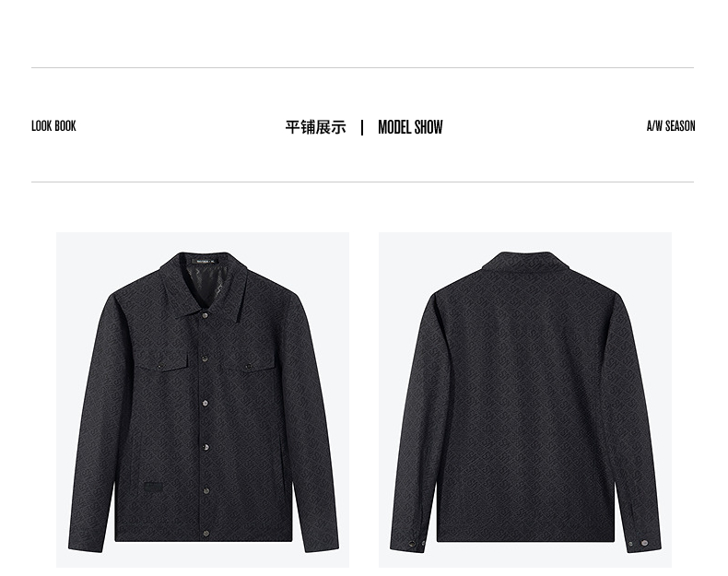Click the neck label inside the collar

pos(205,262)
